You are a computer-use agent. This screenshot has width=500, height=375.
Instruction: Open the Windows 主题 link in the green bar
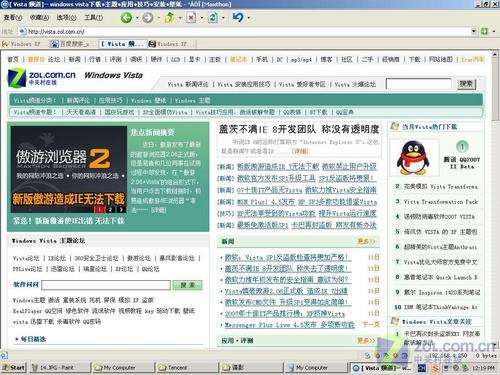coord(193,100)
